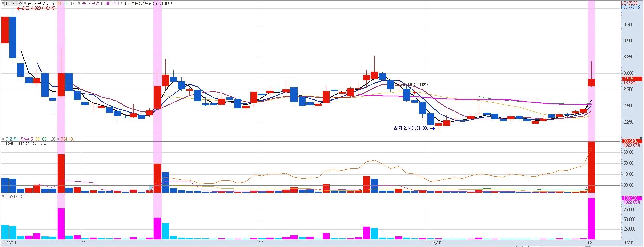The width and height of the screenshot is (644, 247).
Task: Click the 50,000 trading value axis label
Action: coord(629,219)
